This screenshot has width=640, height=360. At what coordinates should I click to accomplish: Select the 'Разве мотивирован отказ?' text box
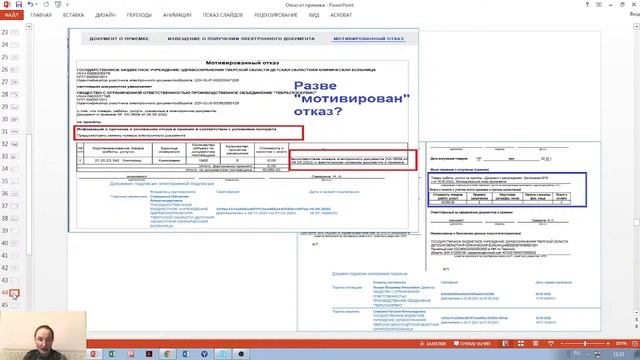pyautogui.click(x=351, y=98)
